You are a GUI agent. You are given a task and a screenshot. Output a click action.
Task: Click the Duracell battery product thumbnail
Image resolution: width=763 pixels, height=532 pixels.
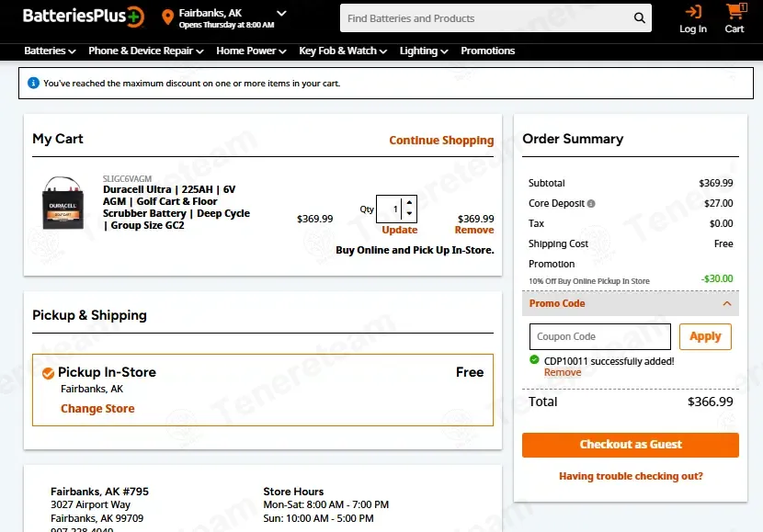pyautogui.click(x=63, y=202)
